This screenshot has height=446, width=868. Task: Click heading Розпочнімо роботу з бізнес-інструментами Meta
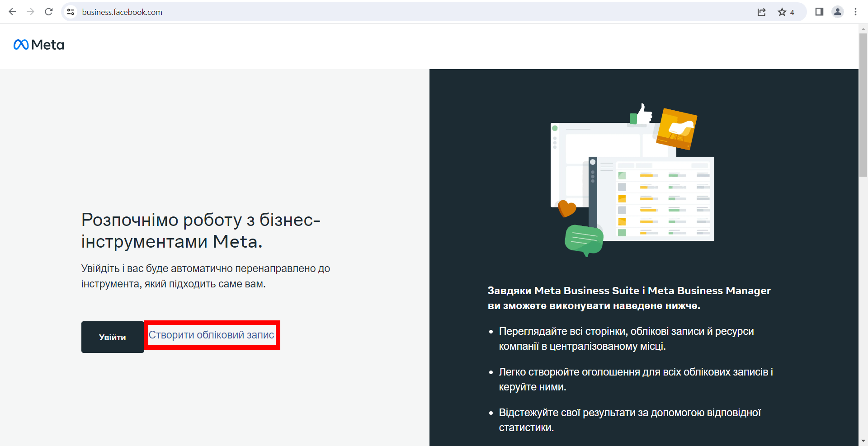pyautogui.click(x=201, y=230)
